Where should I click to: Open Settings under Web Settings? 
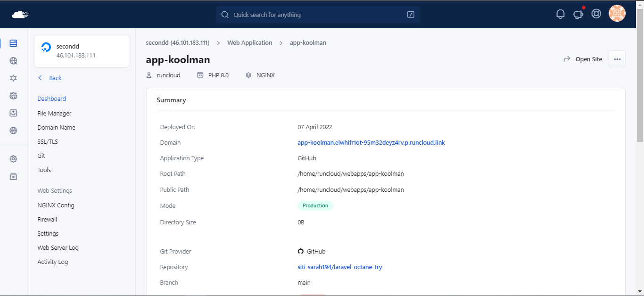48,234
